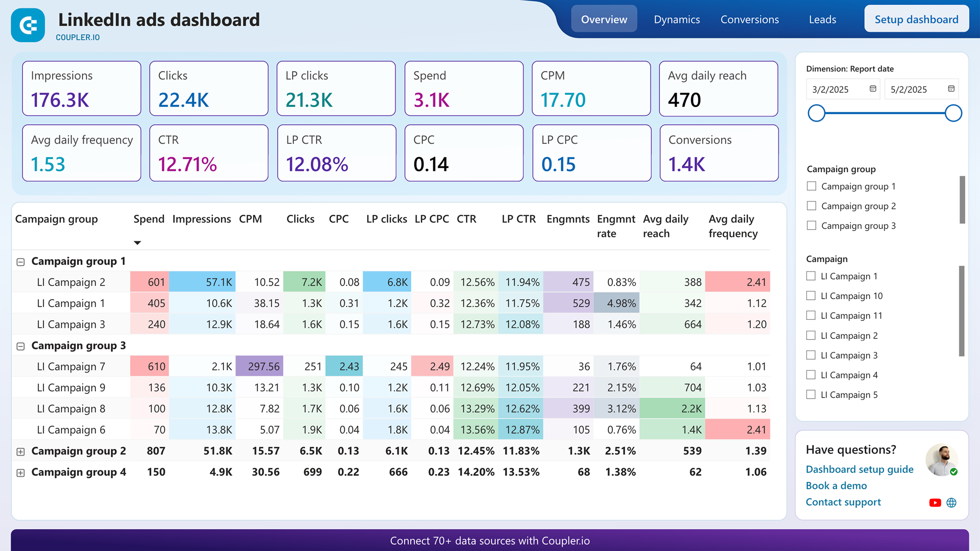Select the LI Campaign 10 checkbox
Viewport: 980px width, 551px height.
(x=810, y=296)
